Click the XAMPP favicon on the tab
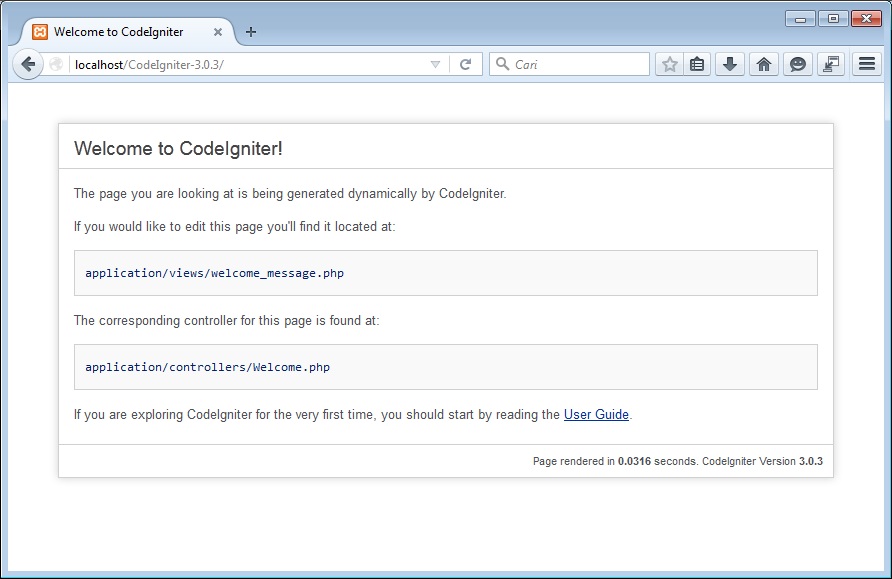The image size is (892, 579). point(38,32)
